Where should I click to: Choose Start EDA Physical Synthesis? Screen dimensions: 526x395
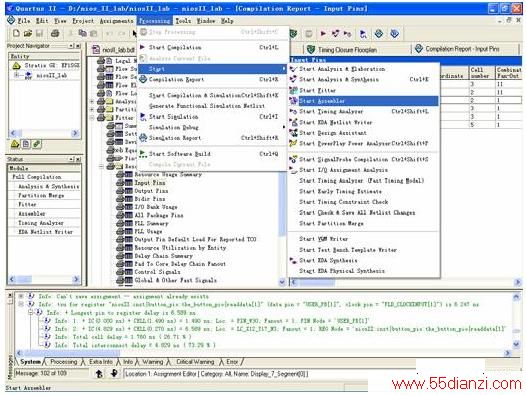364,271
